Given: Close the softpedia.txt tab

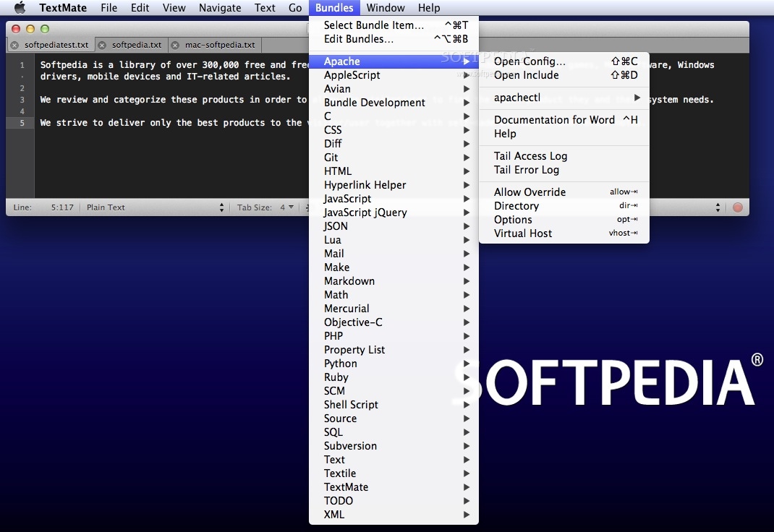Looking at the screenshot, I should click(x=102, y=45).
